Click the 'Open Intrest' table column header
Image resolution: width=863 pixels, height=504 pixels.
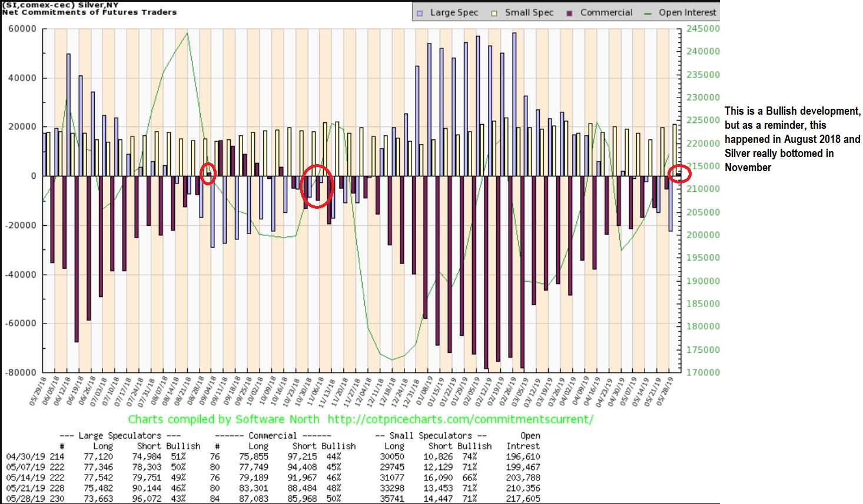click(523, 441)
